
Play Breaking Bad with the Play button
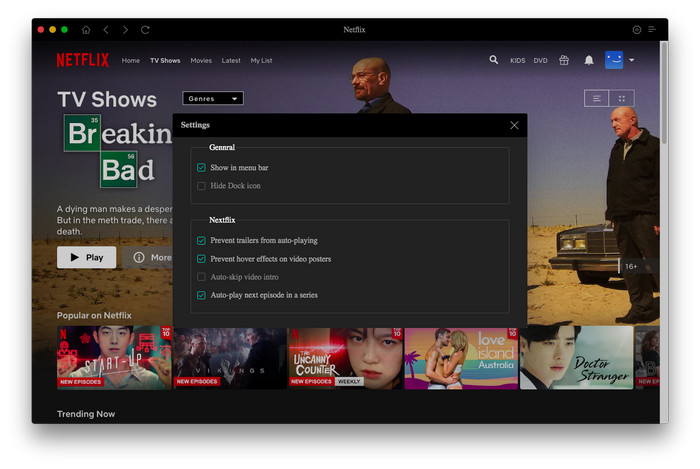click(x=86, y=257)
